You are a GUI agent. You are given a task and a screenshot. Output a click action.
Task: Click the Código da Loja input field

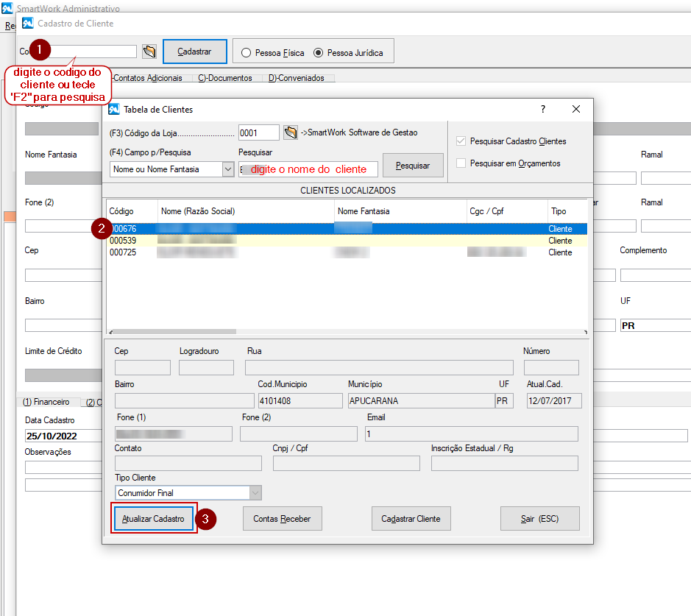258,132
